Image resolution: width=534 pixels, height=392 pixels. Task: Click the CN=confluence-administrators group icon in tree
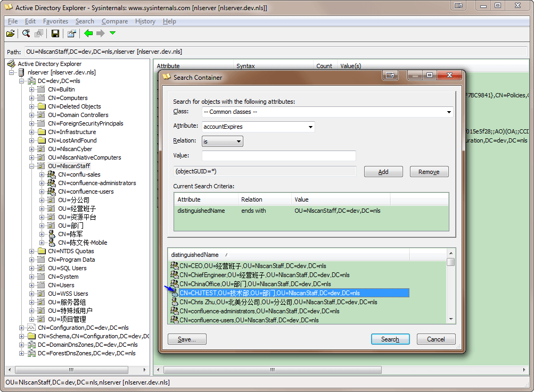(x=52, y=183)
